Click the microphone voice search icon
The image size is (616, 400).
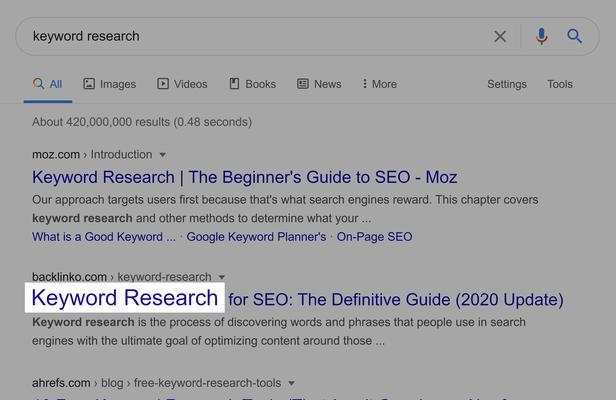[x=541, y=37]
